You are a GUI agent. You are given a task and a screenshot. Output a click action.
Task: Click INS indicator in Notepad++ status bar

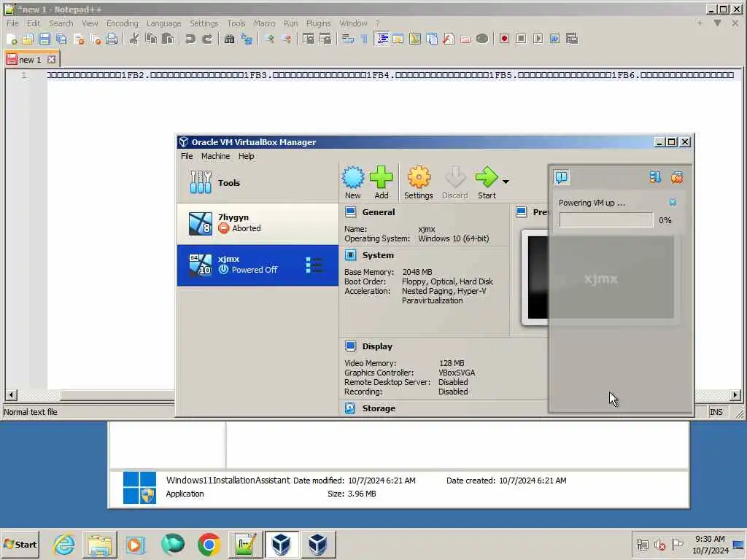[x=716, y=412]
